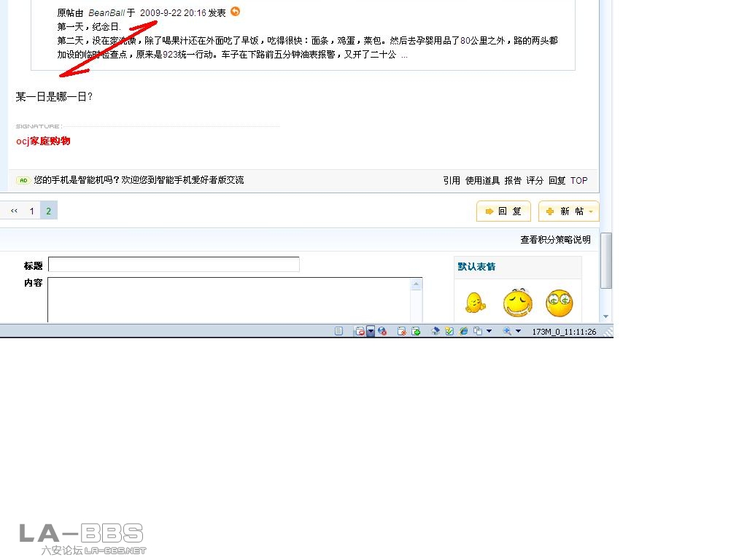Screen dimensions: 747x560
Task: Click the green plus window icon
Action: click(x=416, y=331)
